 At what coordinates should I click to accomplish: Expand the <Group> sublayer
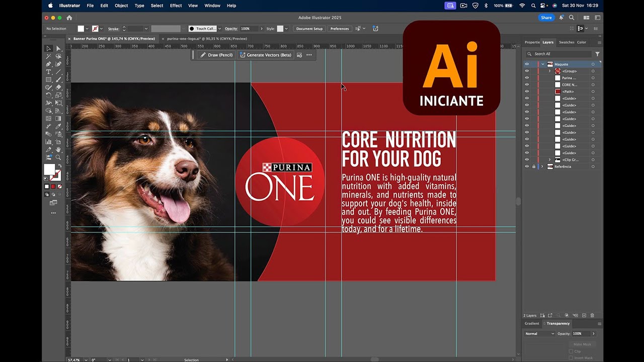click(x=549, y=71)
